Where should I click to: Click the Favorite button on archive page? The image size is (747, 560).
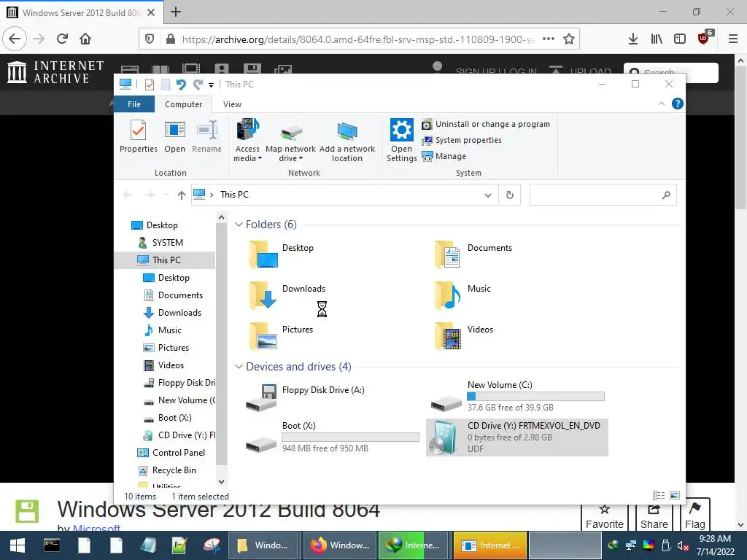[x=605, y=517]
